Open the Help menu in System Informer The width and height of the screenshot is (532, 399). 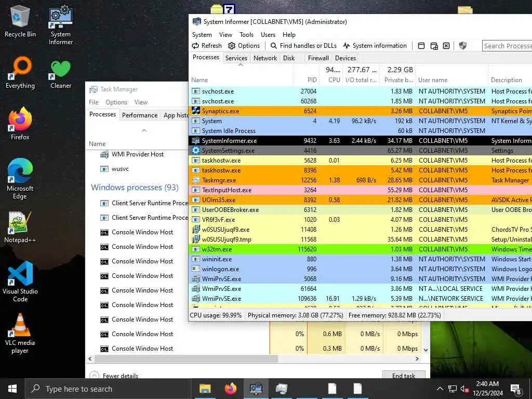click(x=289, y=35)
